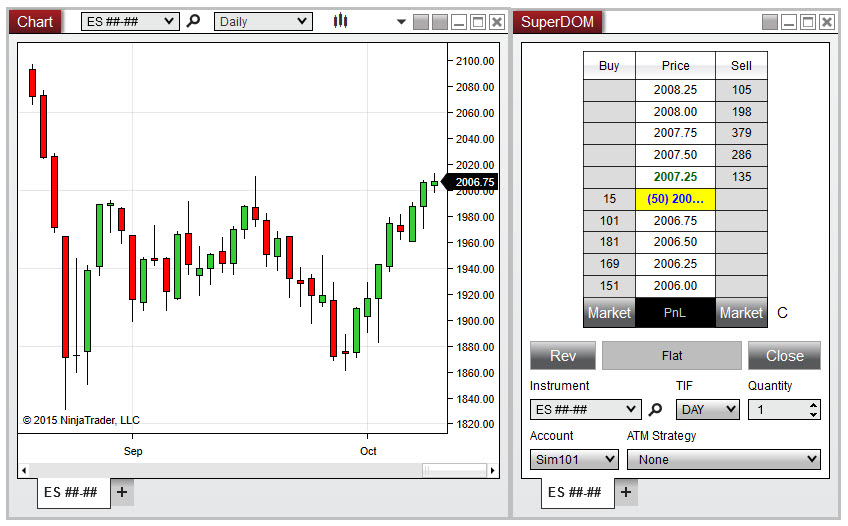This screenshot has width=848, height=526.
Task: Click the Close position button
Action: coord(784,356)
